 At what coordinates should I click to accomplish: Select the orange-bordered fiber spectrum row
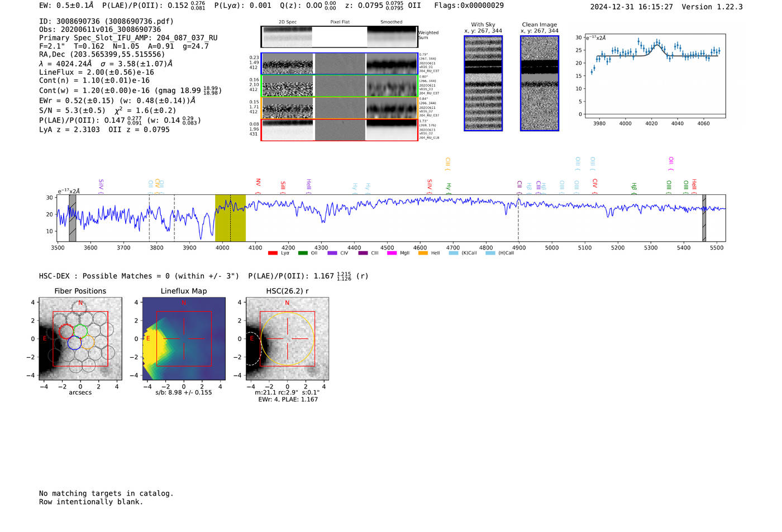(339, 108)
